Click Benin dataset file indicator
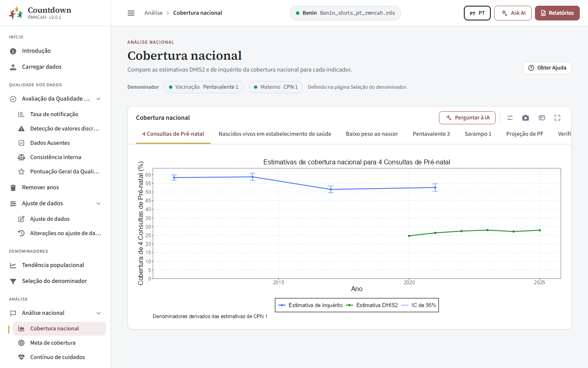The height and width of the screenshot is (368, 588). tap(345, 13)
